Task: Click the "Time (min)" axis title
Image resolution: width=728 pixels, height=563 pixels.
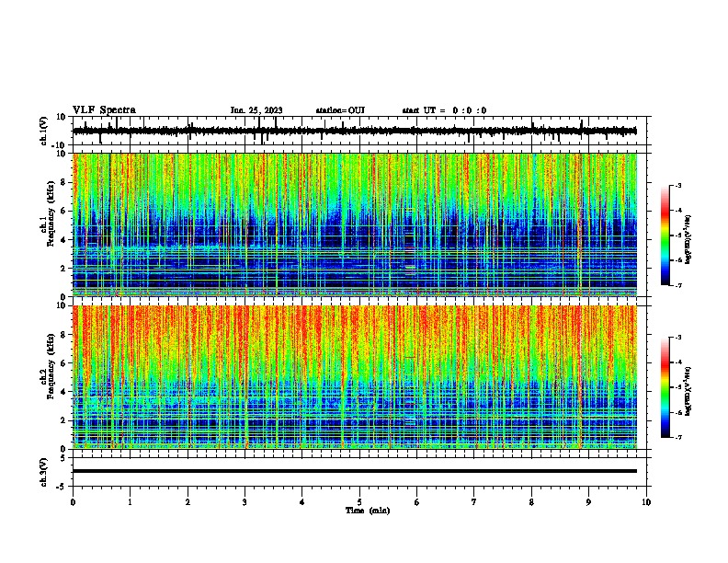Action: 368,511
